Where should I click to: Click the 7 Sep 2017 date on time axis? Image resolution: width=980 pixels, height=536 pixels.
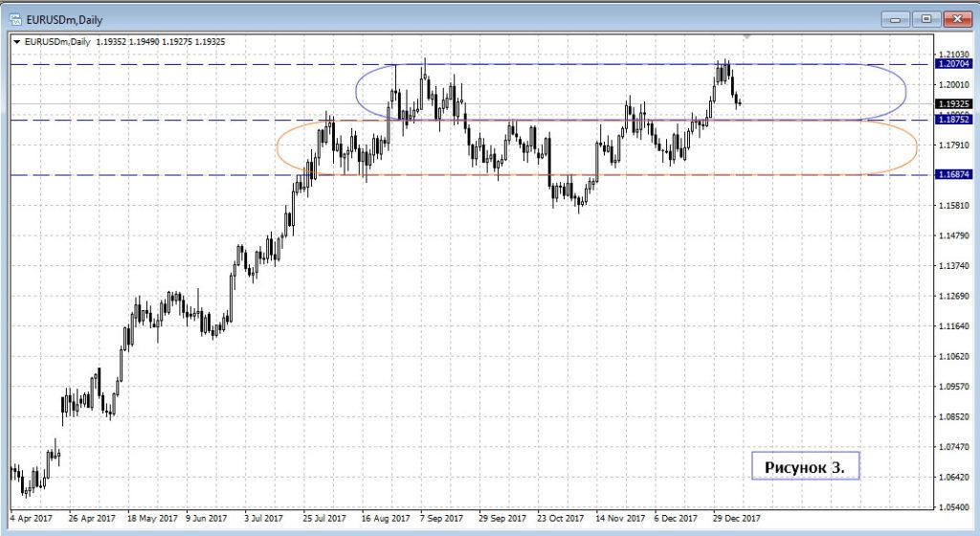click(x=443, y=519)
